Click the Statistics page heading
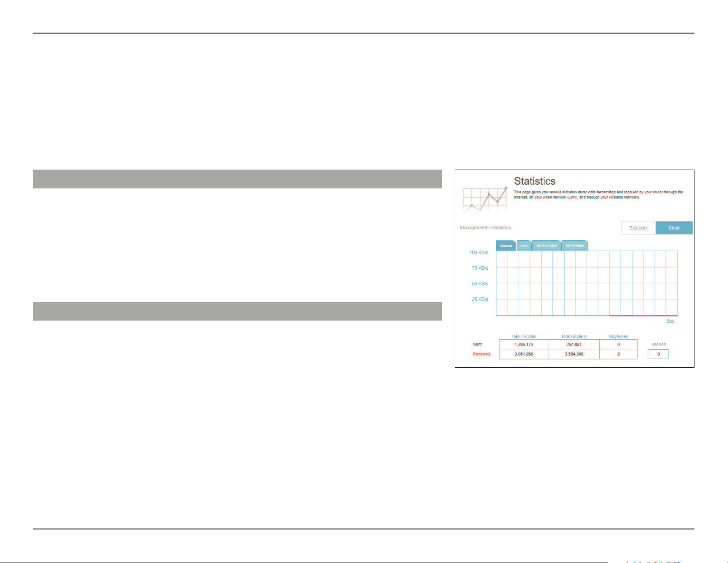728x563 pixels. (x=535, y=181)
